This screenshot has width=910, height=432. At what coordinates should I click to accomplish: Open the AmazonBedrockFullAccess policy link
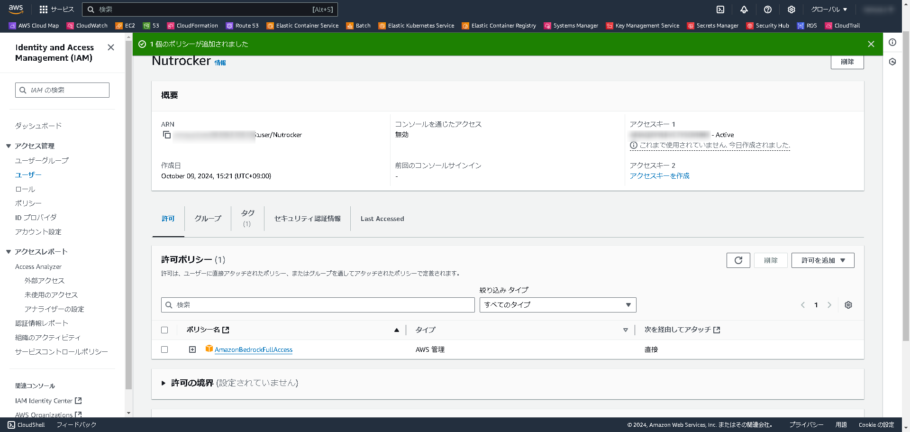point(254,350)
